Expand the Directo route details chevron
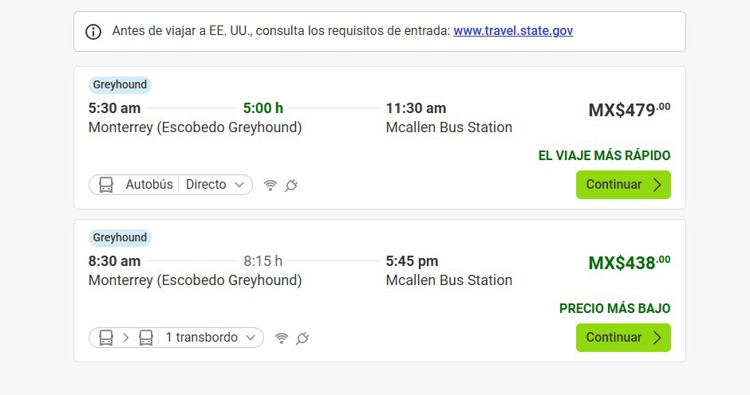The height and width of the screenshot is (395, 750). pyautogui.click(x=240, y=185)
